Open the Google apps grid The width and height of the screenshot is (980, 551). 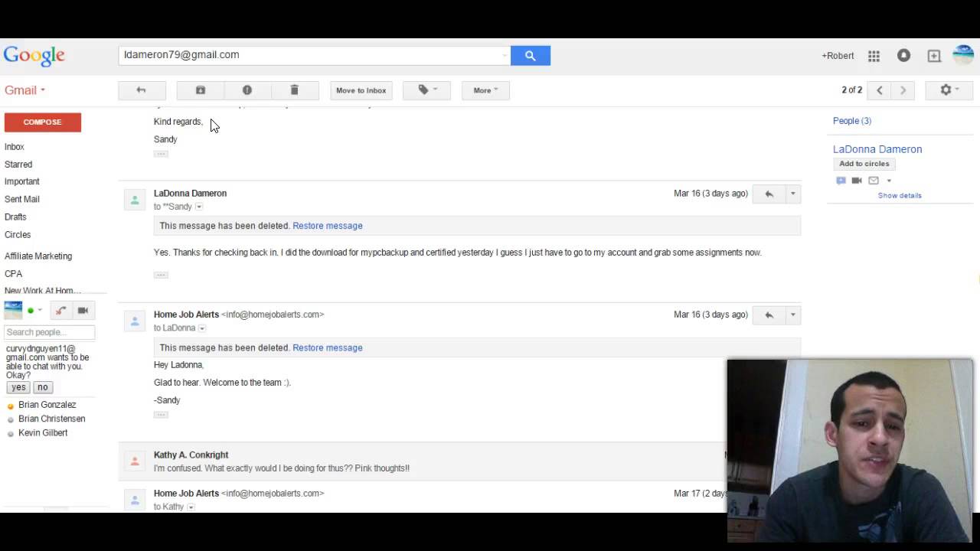click(874, 56)
